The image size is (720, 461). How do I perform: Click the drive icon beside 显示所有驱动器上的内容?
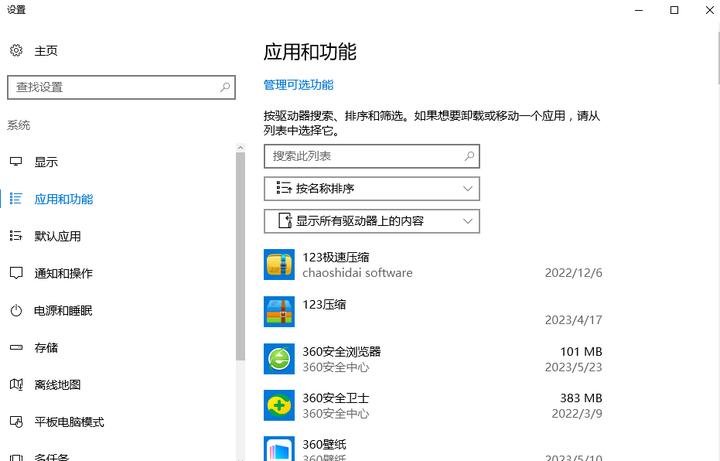click(285, 221)
